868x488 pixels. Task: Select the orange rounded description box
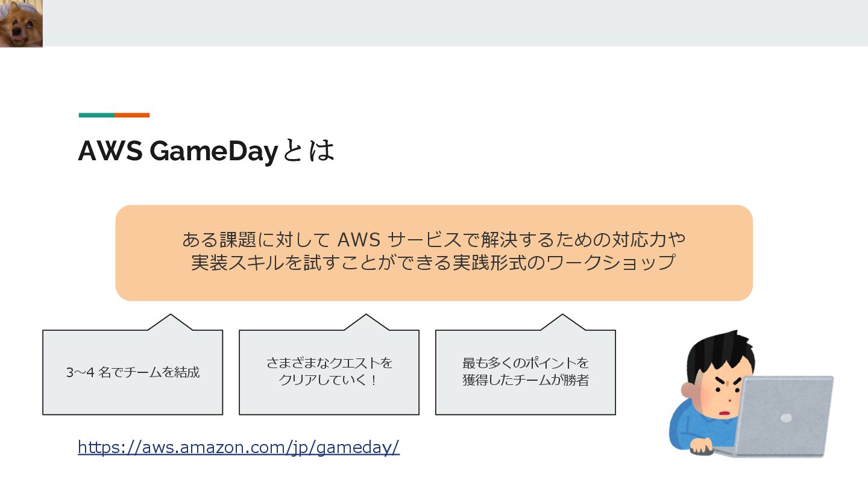point(434,253)
